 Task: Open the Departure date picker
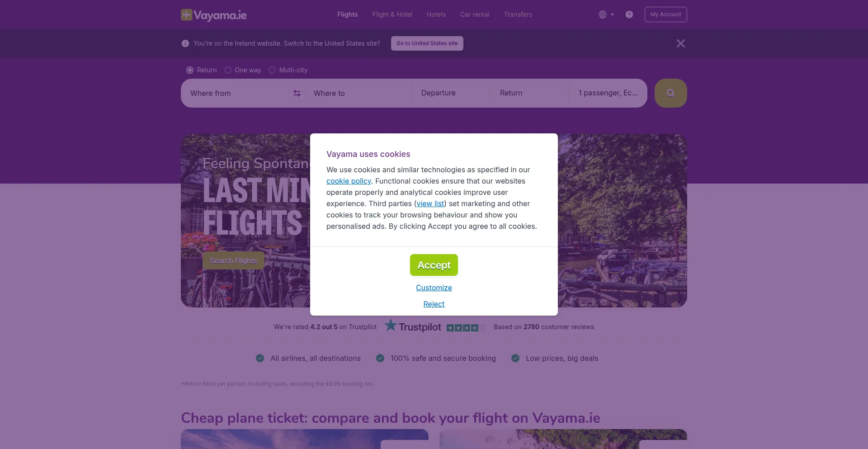pyautogui.click(x=450, y=93)
